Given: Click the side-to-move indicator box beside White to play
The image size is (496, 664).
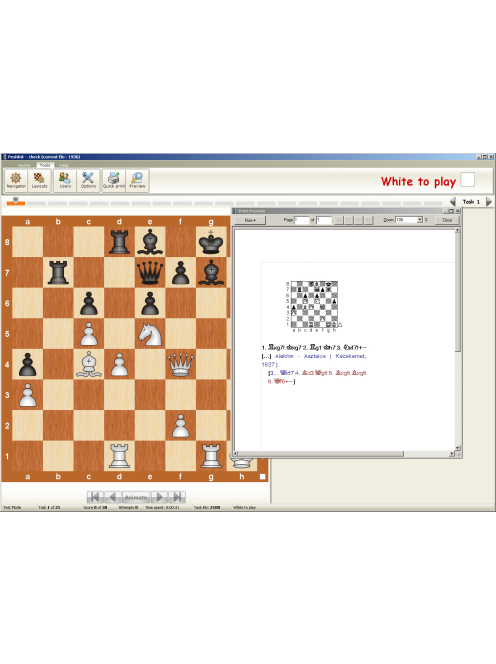Looking at the screenshot, I should pyautogui.click(x=468, y=180).
